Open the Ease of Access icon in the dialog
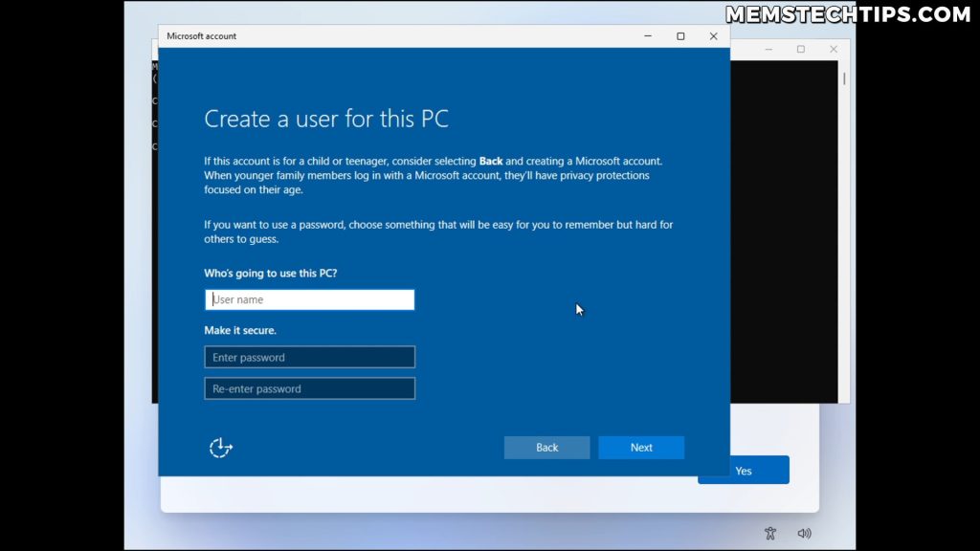This screenshot has height=551, width=980. point(221,448)
